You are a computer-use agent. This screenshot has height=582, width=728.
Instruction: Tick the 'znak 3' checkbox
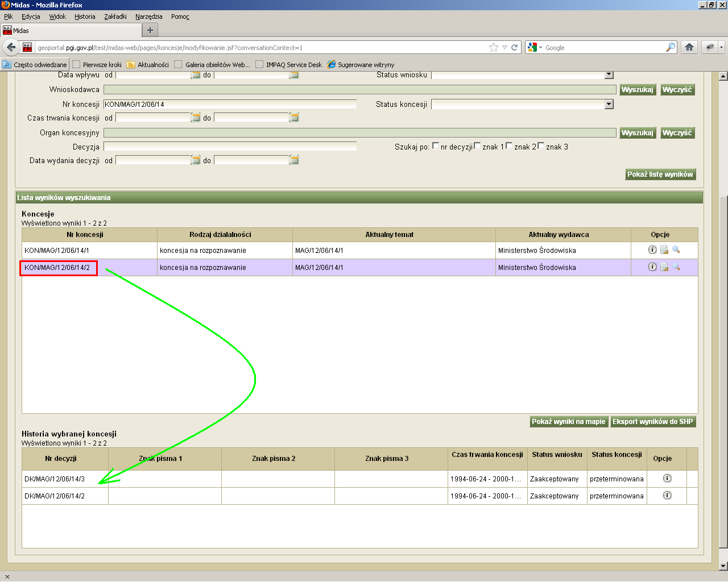click(x=541, y=146)
